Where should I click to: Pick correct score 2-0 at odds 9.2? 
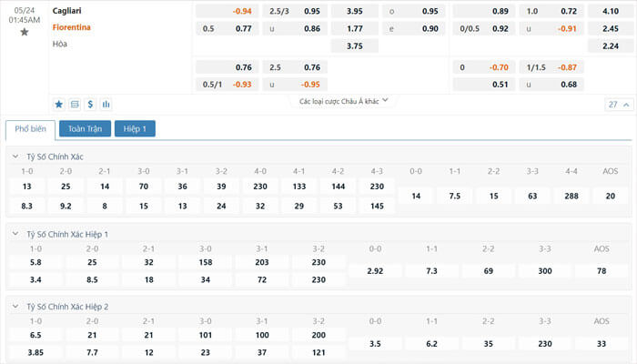(66, 206)
